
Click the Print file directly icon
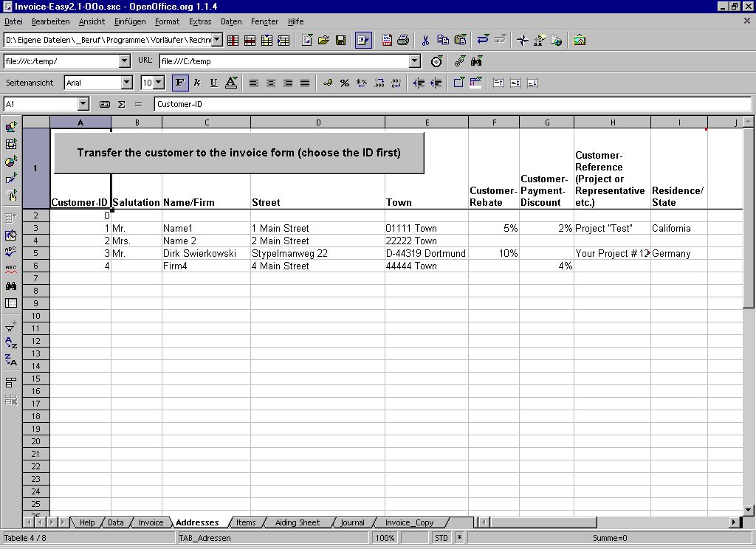tap(403, 41)
